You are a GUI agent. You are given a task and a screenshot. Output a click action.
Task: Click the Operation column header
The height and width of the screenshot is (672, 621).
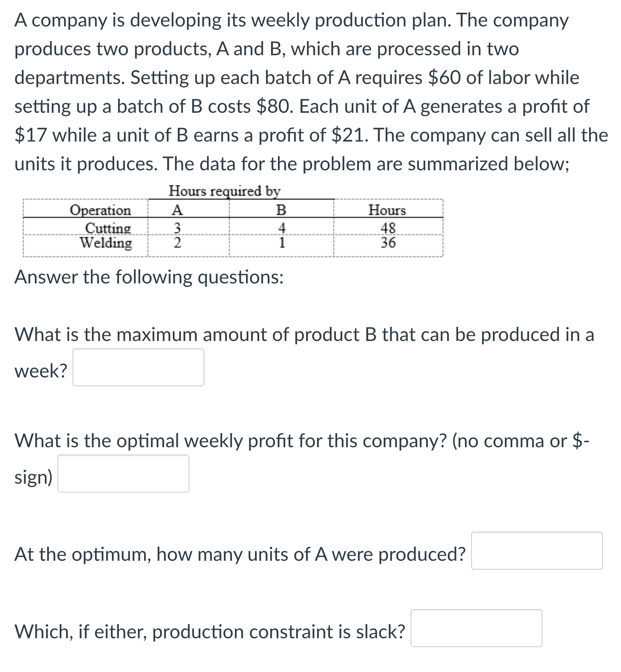coord(100,211)
